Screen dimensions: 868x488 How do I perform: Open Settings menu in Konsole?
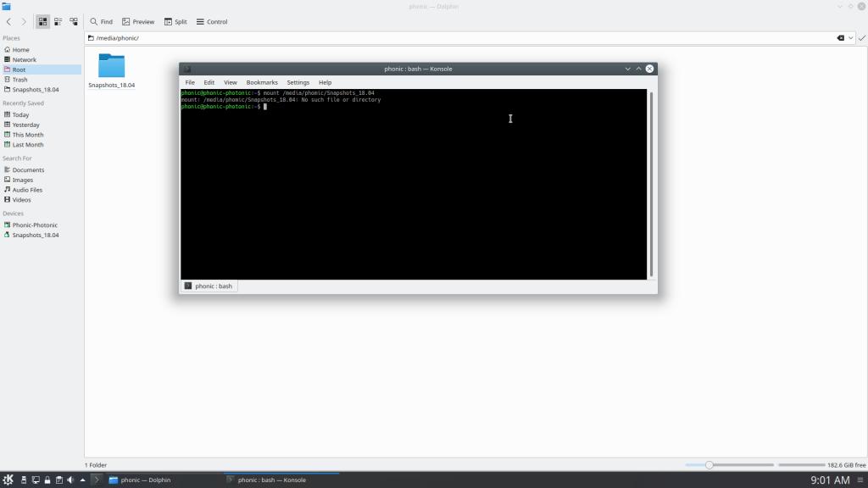298,82
